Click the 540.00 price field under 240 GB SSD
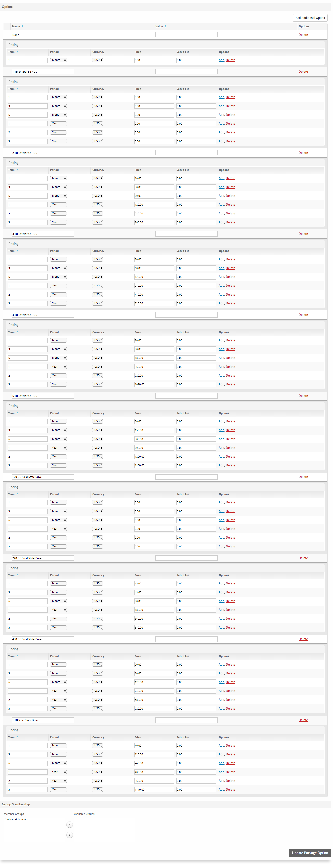Image resolution: width=336 pixels, height=868 pixels. [154, 628]
